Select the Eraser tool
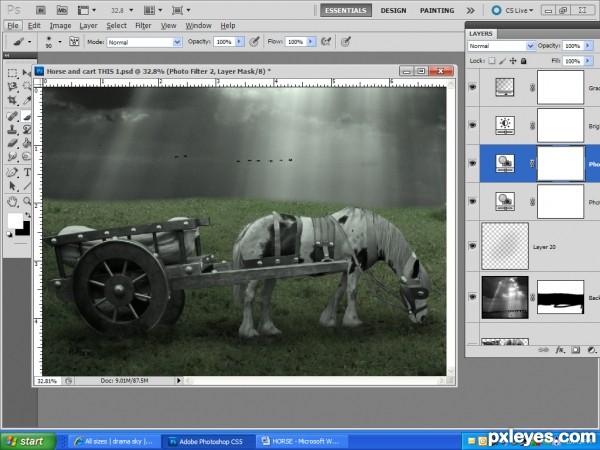The width and height of the screenshot is (600, 450). point(12,143)
